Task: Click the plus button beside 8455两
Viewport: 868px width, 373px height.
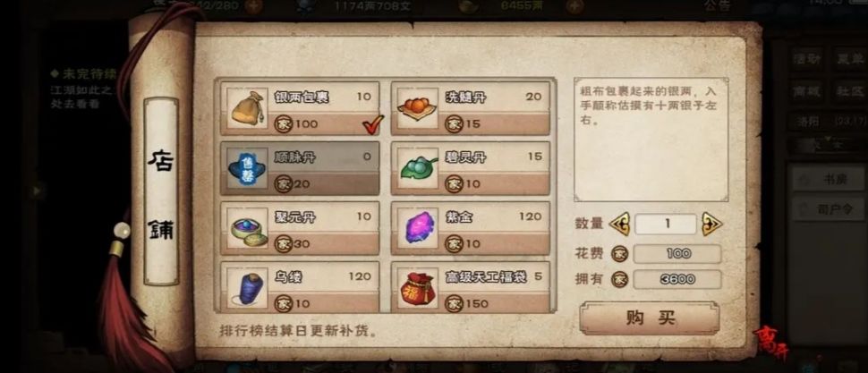Action: tap(575, 6)
